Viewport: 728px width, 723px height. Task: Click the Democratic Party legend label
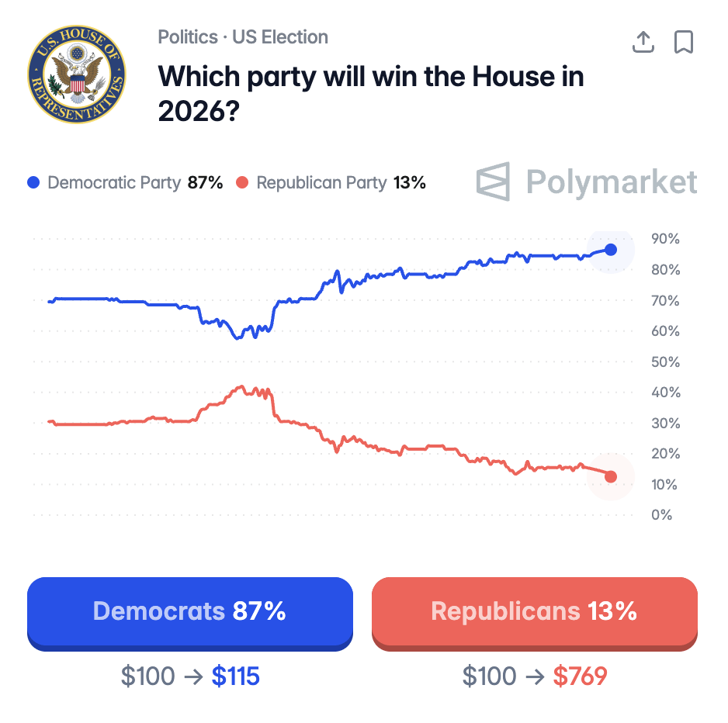point(114,183)
